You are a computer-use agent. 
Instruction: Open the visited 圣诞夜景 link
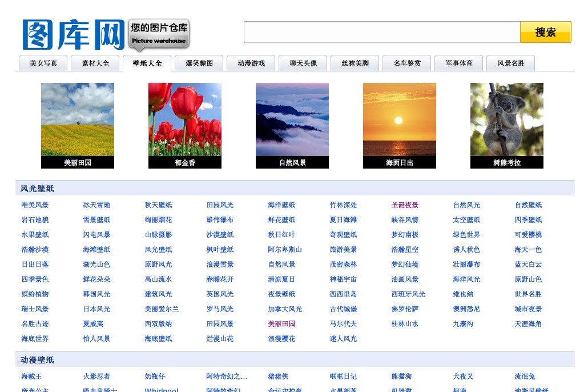click(405, 205)
